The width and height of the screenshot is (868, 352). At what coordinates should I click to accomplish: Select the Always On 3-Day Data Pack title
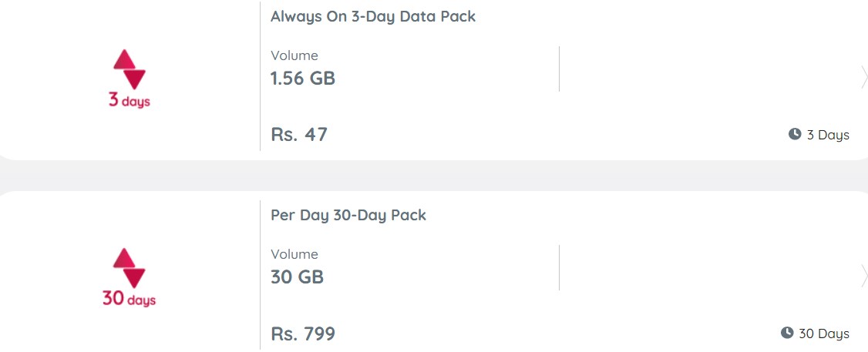click(x=373, y=17)
